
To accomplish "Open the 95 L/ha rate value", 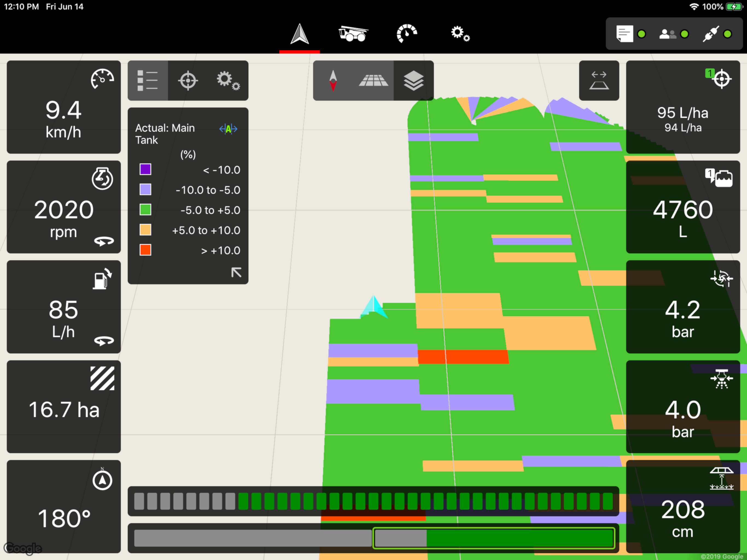I will (x=682, y=113).
